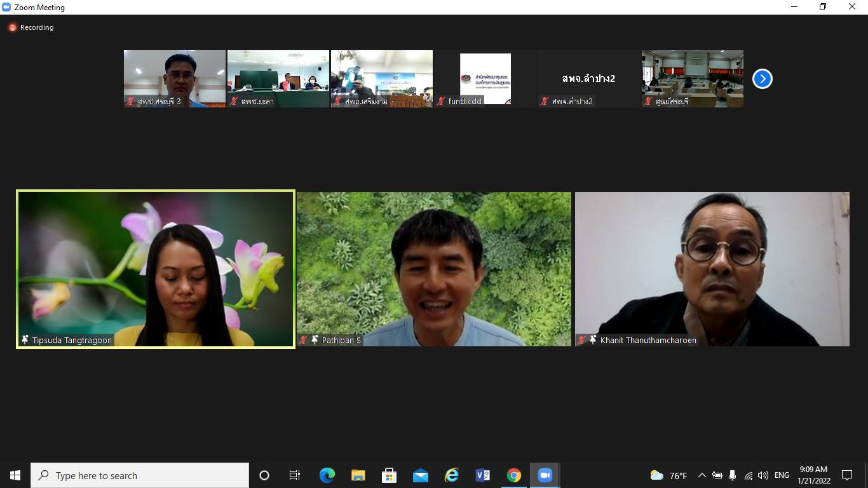868x488 pixels.
Task: Click the red Recording indicator icon
Action: (x=12, y=27)
